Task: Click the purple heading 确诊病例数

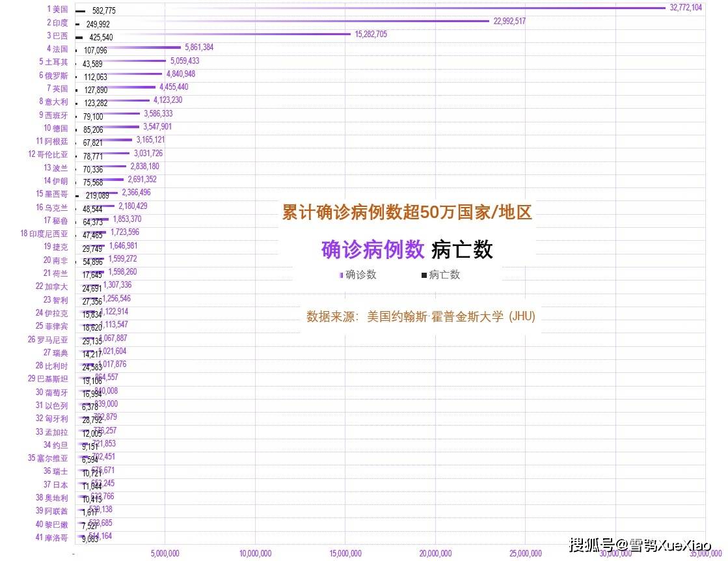Action: (x=373, y=249)
